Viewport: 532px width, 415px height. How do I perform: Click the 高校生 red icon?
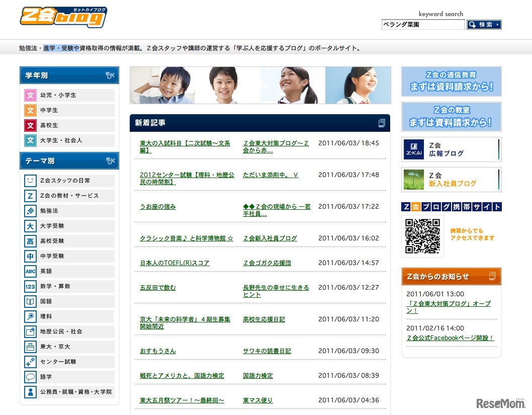[x=30, y=126]
